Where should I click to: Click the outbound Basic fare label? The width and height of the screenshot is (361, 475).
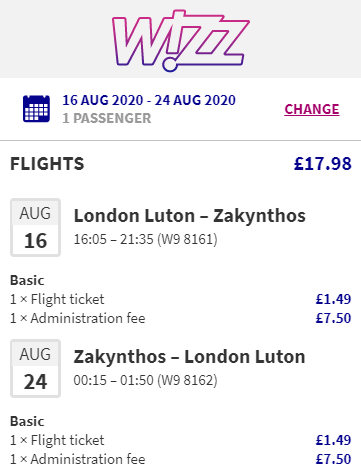click(x=27, y=280)
